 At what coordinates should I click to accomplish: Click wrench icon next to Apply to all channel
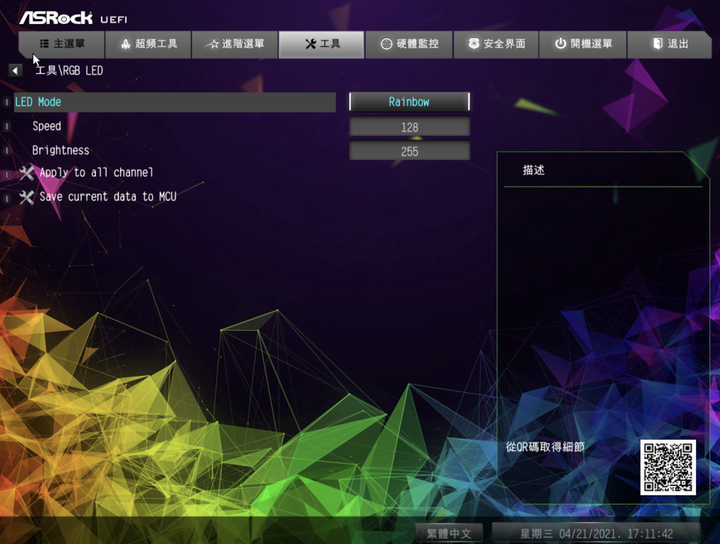(x=27, y=173)
